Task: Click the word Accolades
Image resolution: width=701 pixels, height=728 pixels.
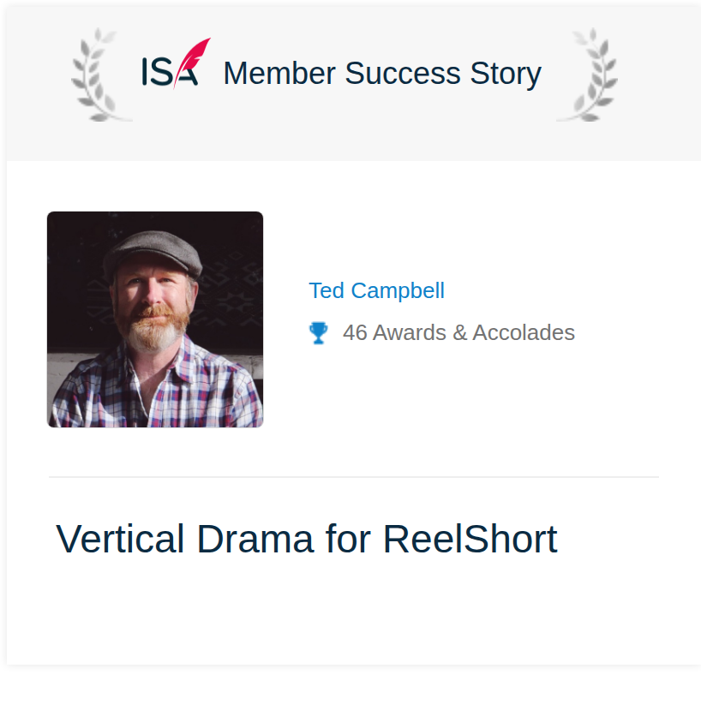Action: click(524, 333)
